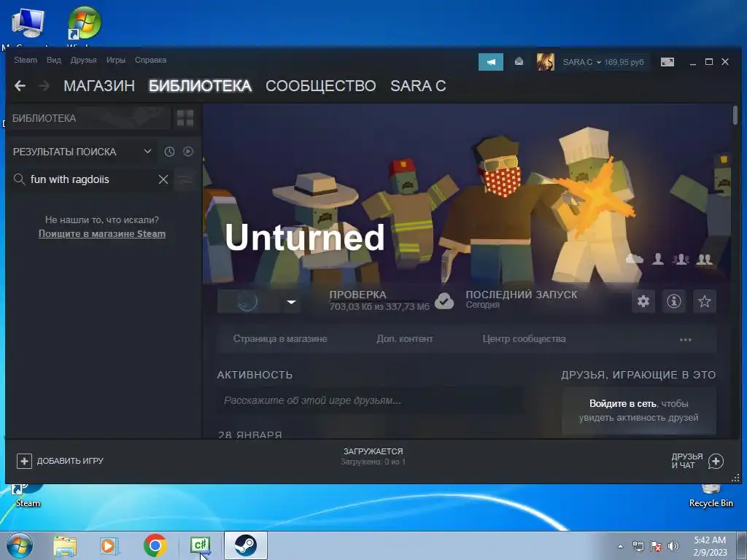The image size is (747, 560).
Task: Open the SARA C profile tab
Action: [x=418, y=86]
